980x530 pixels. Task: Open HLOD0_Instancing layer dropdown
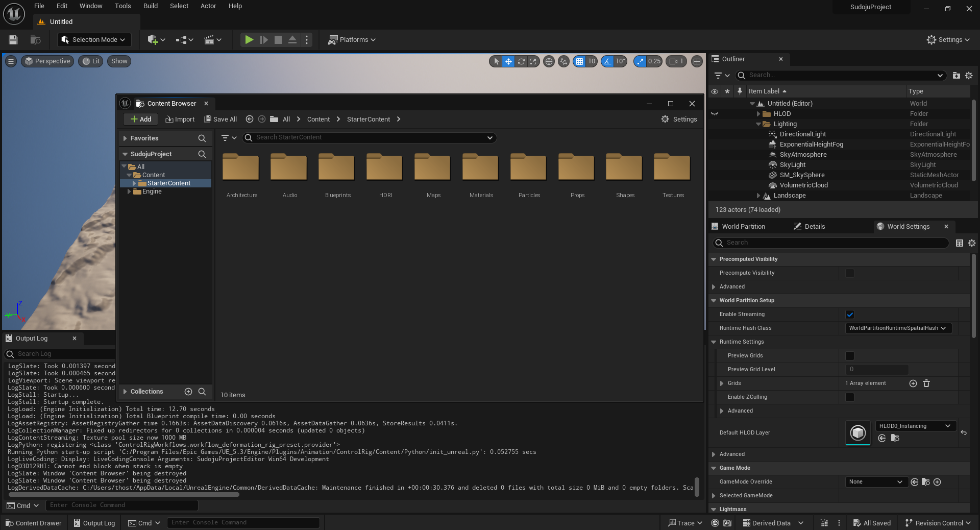pyautogui.click(x=916, y=426)
